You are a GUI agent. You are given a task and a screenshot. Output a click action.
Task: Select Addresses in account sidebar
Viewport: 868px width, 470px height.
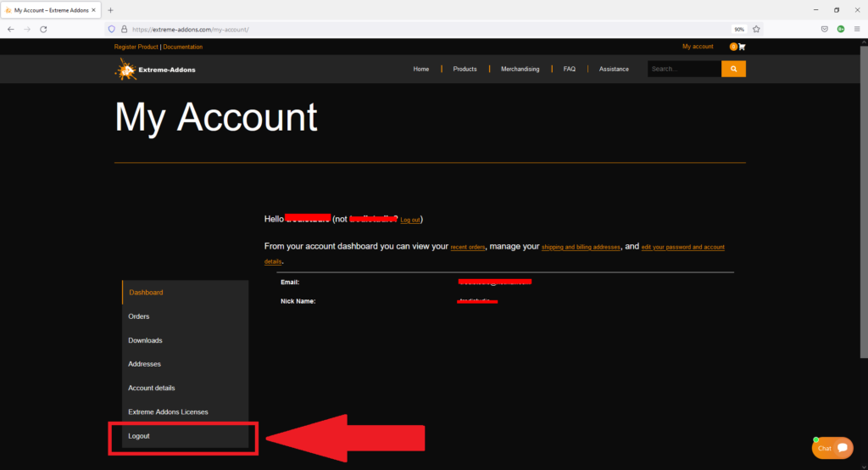click(x=185, y=364)
